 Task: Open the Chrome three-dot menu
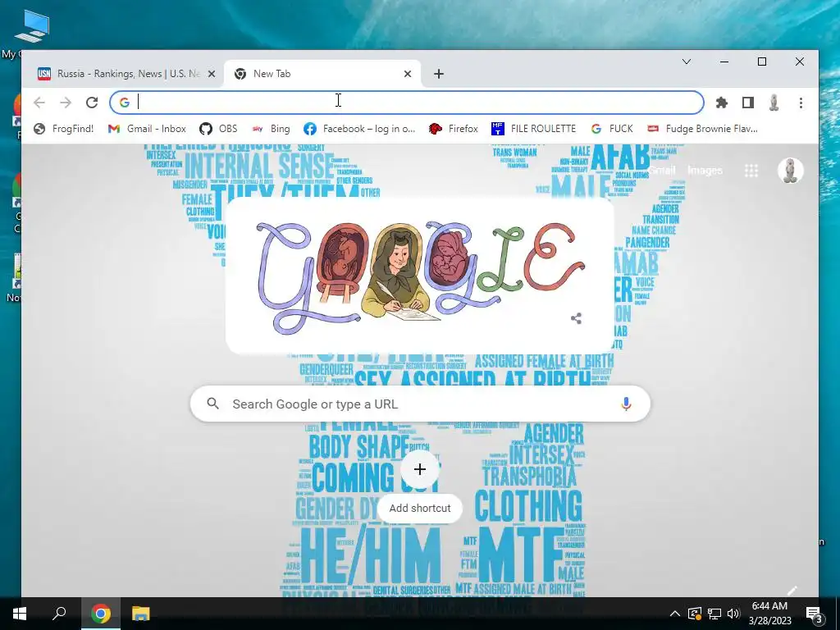click(x=801, y=103)
